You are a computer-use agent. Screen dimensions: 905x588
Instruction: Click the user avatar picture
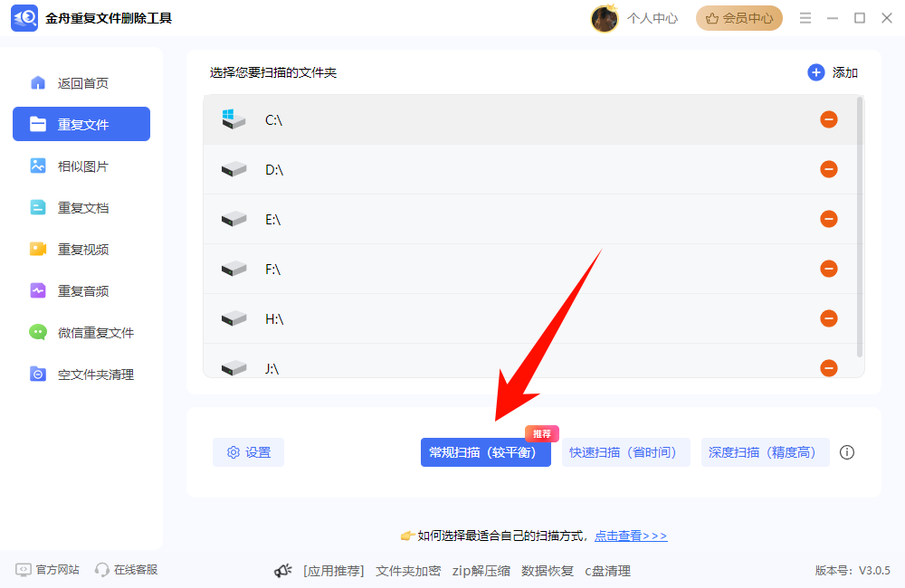click(x=605, y=18)
